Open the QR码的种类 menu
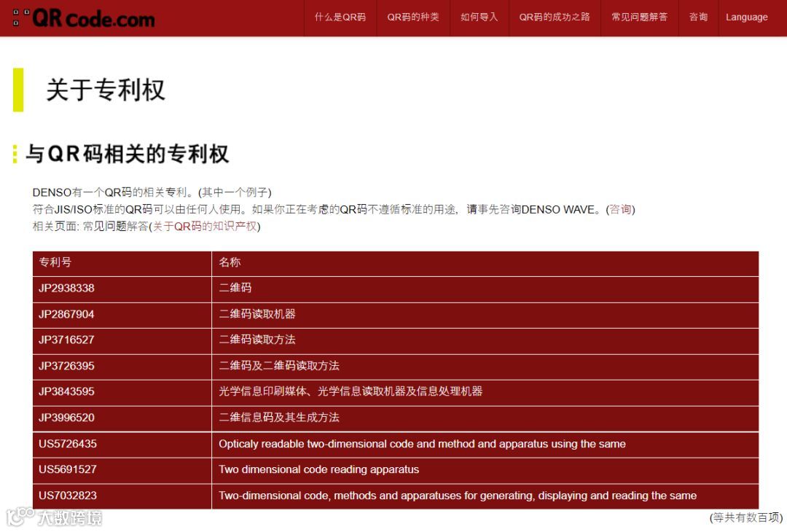 point(413,17)
